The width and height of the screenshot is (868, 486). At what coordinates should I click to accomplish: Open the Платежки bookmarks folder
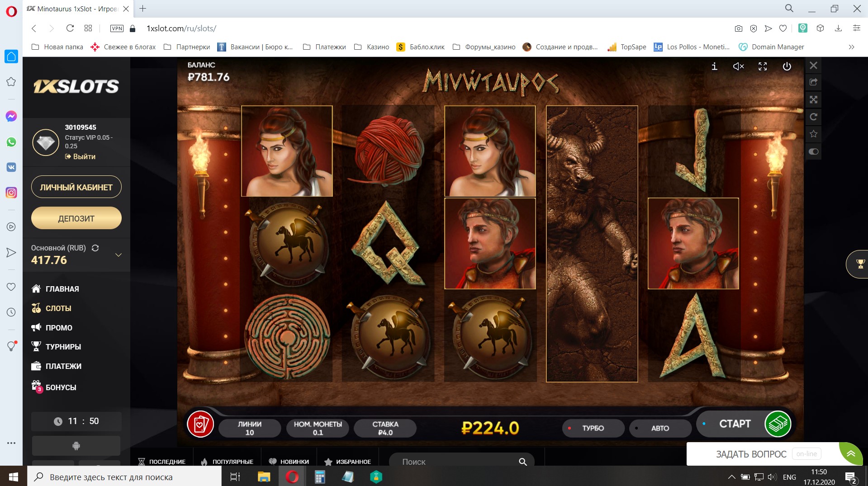click(x=324, y=47)
